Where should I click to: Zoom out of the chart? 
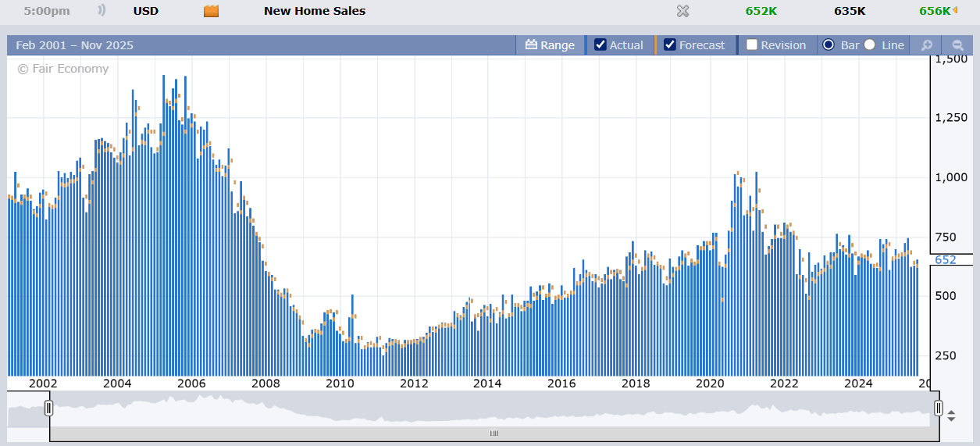pyautogui.click(x=957, y=45)
